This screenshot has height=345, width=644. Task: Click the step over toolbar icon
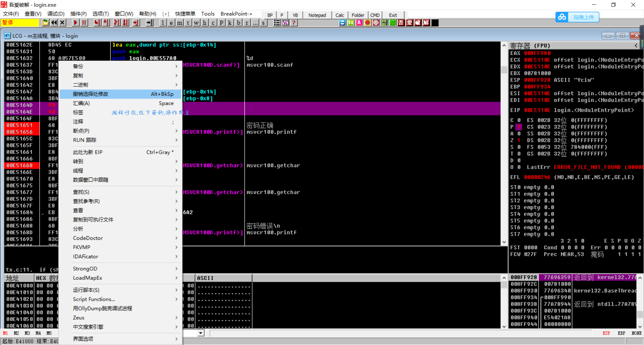(106, 22)
